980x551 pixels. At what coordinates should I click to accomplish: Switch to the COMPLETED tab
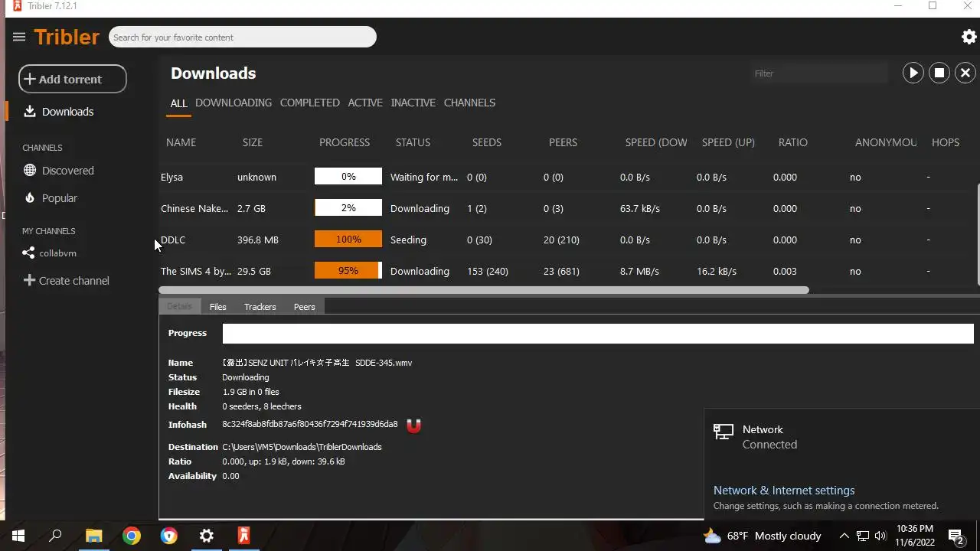[x=310, y=103]
